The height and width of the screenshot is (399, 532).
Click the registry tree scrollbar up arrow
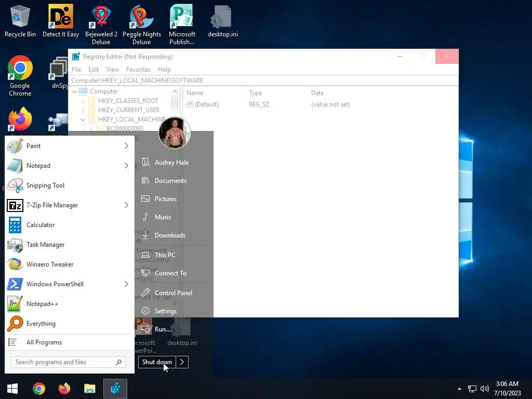(x=175, y=91)
